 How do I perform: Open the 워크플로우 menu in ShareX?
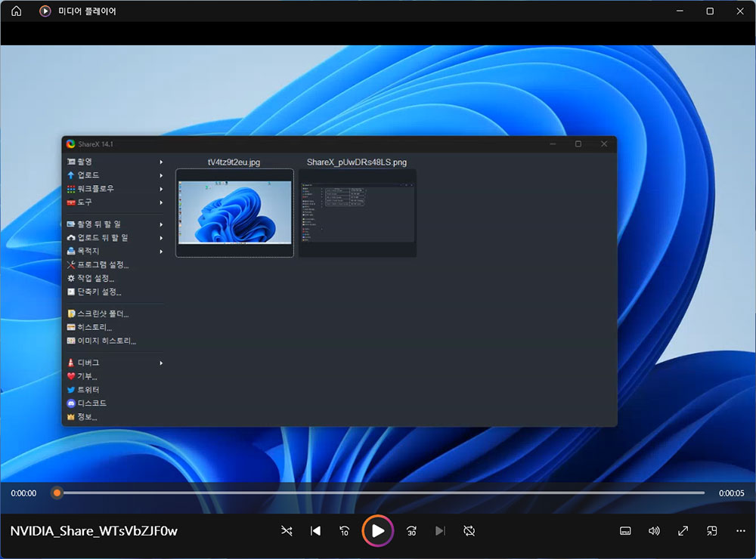pos(115,189)
